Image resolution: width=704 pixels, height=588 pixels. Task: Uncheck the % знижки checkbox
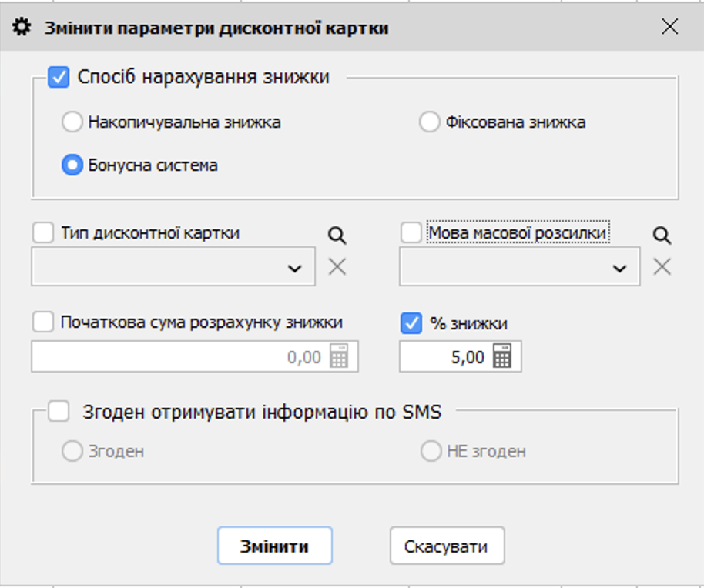coord(411,323)
